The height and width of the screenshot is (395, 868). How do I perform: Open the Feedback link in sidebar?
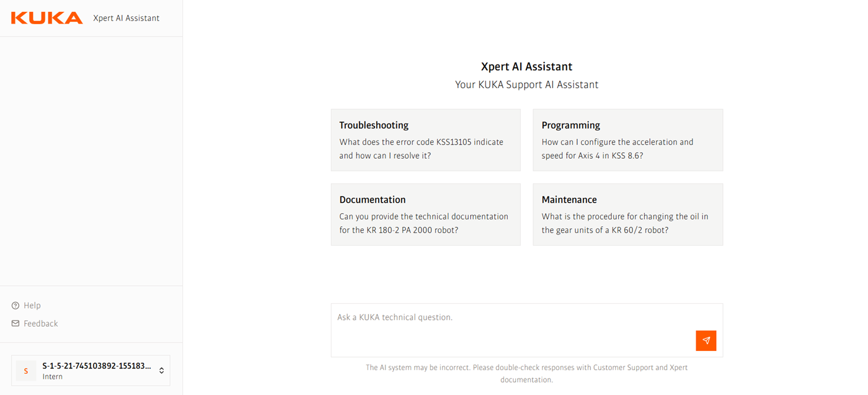point(35,324)
